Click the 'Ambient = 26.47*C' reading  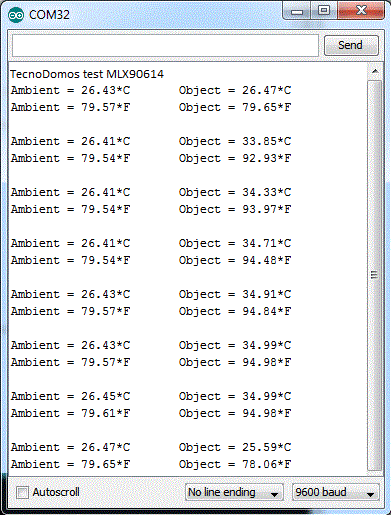point(70,447)
